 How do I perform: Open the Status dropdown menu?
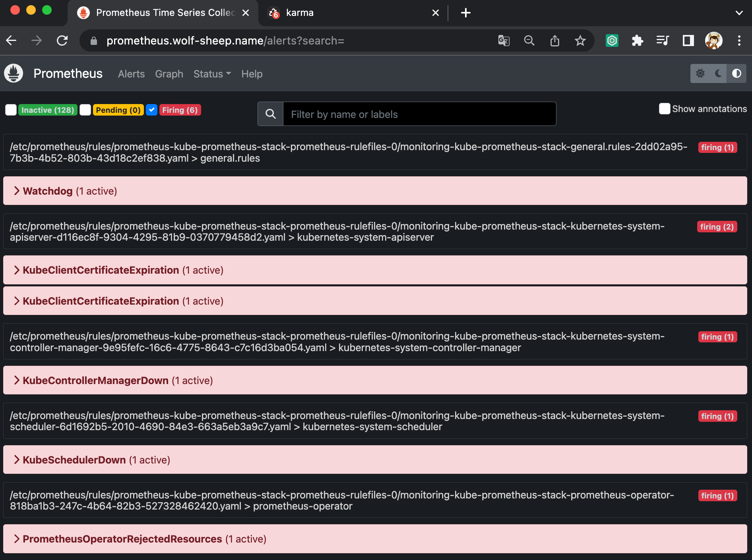click(212, 74)
